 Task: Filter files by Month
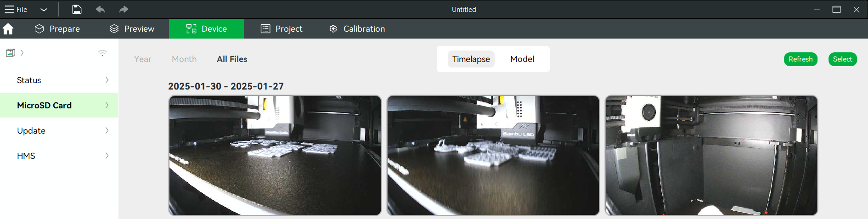coord(184,59)
